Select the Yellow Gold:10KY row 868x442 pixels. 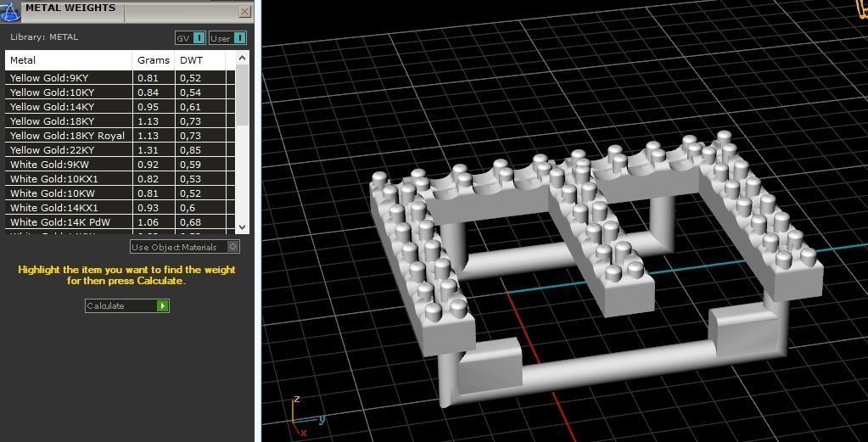pos(120,92)
